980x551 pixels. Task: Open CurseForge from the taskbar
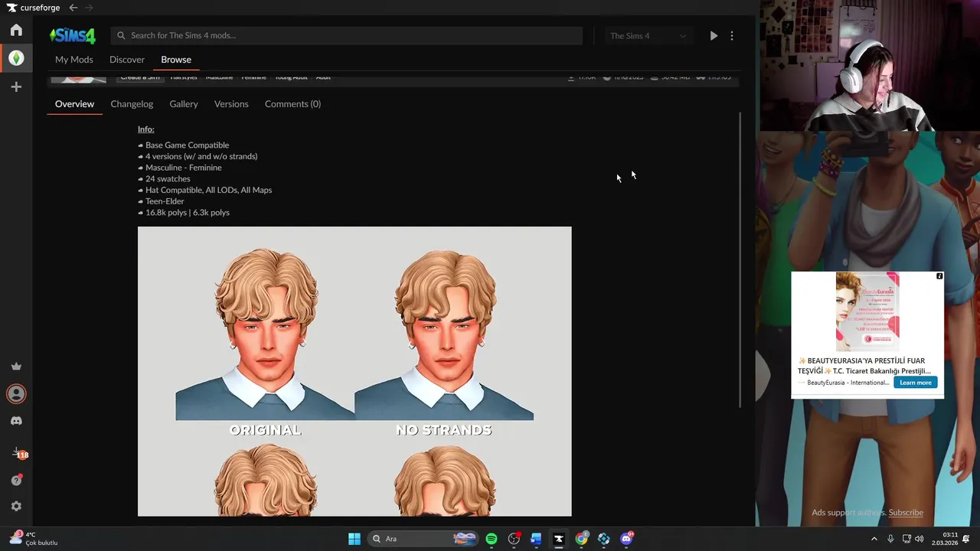point(559,539)
